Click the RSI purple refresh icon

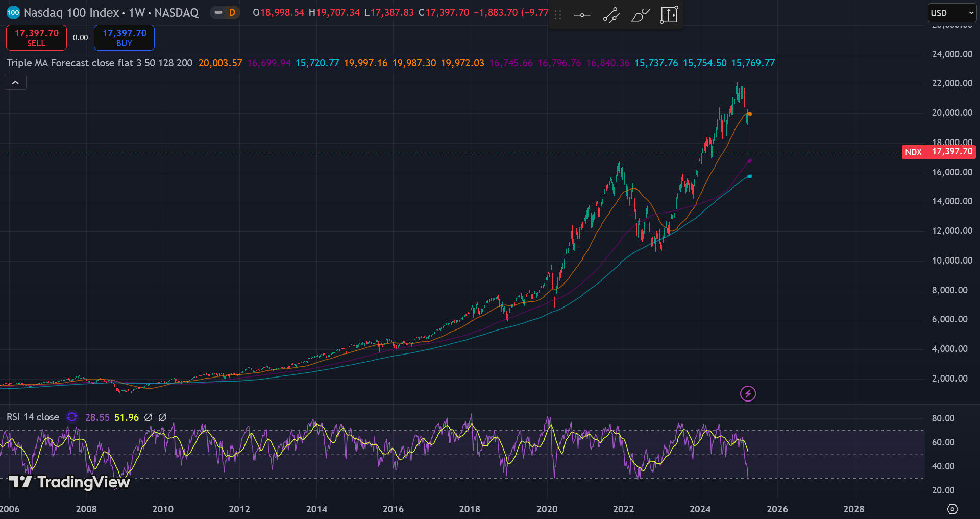coord(72,417)
